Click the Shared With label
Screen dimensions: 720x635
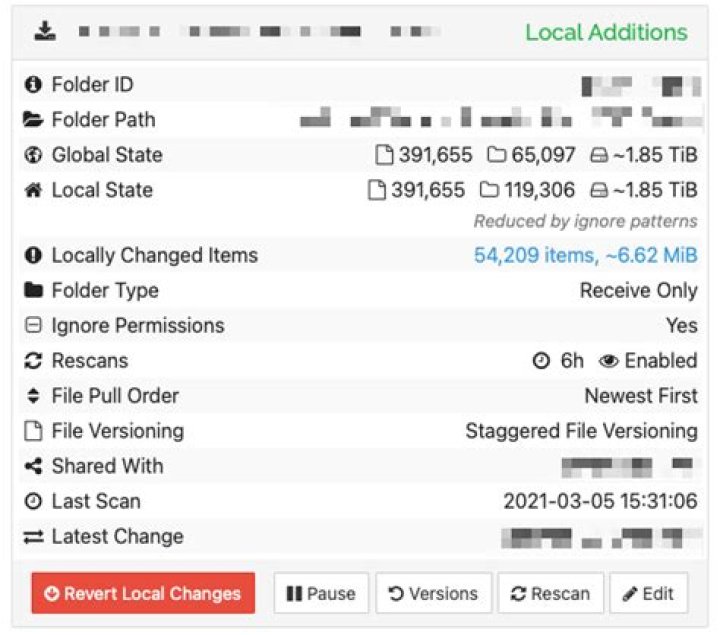pos(107,466)
